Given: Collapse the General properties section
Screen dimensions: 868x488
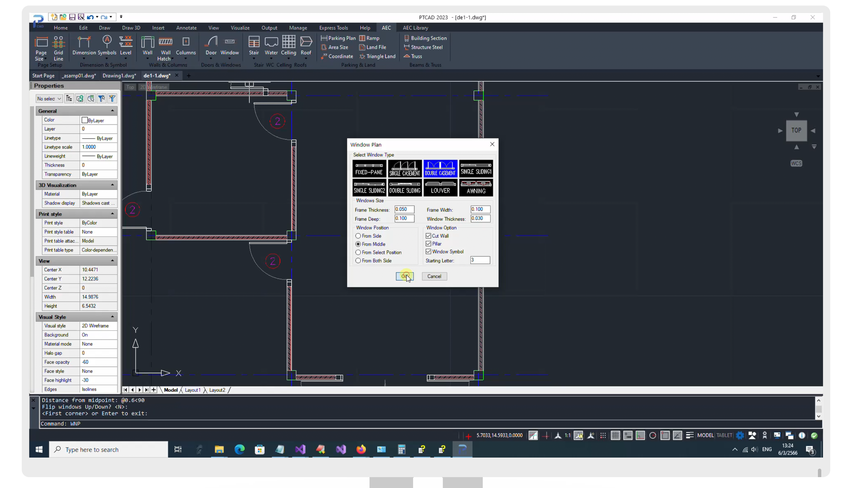Looking at the screenshot, I should click(112, 111).
